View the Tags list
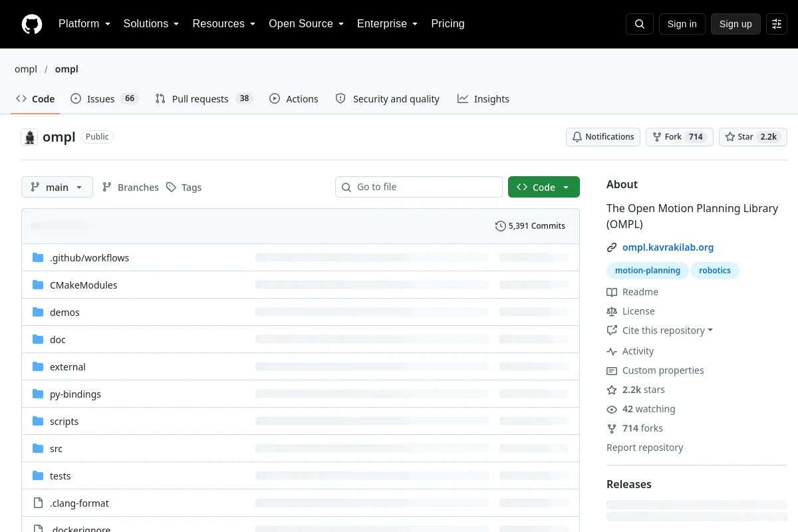Screen dimensions: 798x532 [184, 187]
